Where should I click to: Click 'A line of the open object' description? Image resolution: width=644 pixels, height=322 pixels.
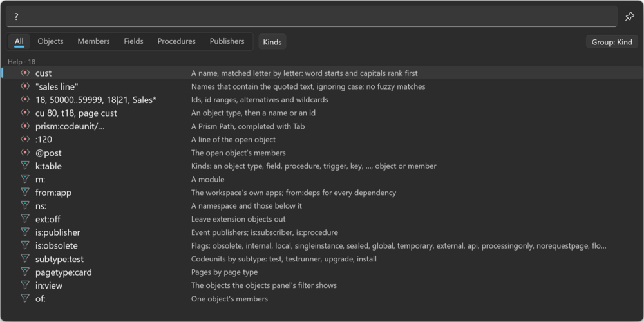pos(233,139)
